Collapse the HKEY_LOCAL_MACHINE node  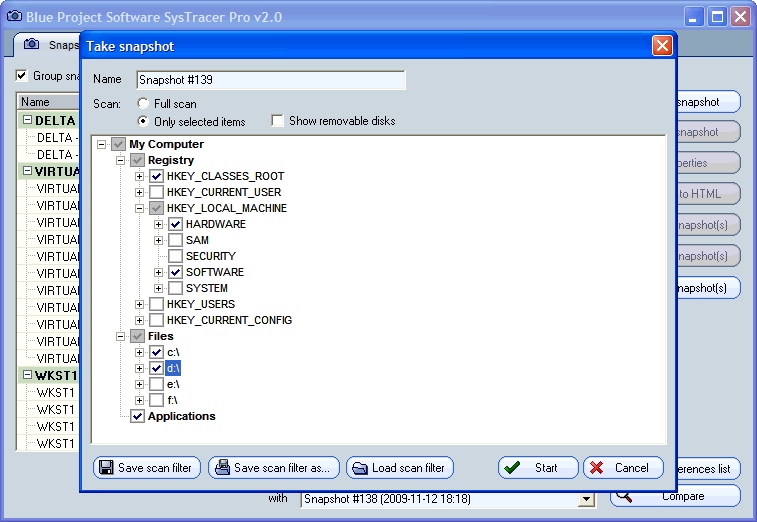pos(140,208)
